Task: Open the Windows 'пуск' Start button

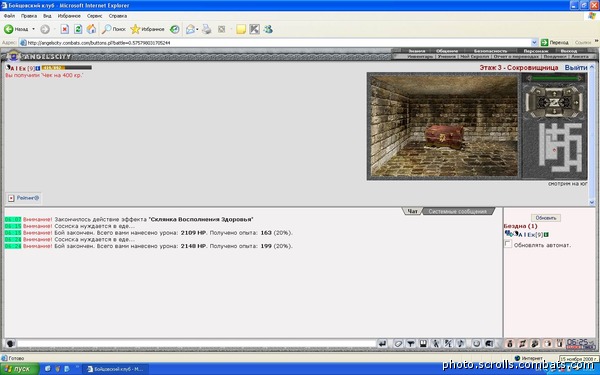Action: tap(19, 369)
